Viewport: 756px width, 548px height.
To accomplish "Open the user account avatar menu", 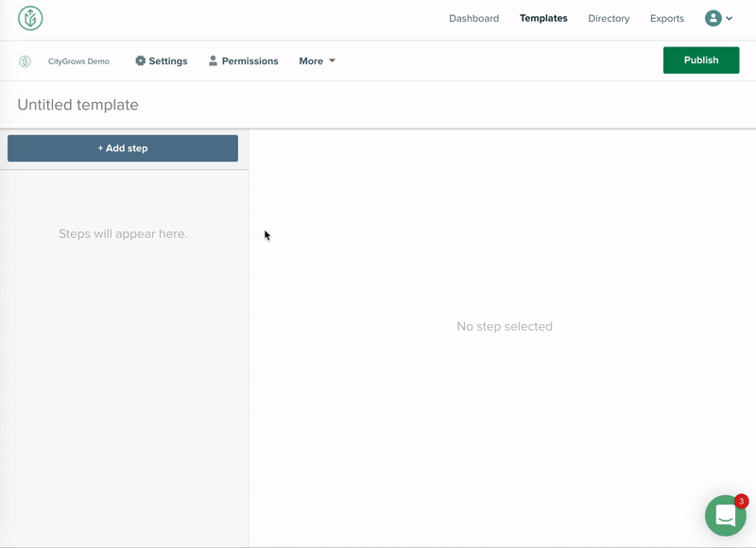I will (713, 18).
